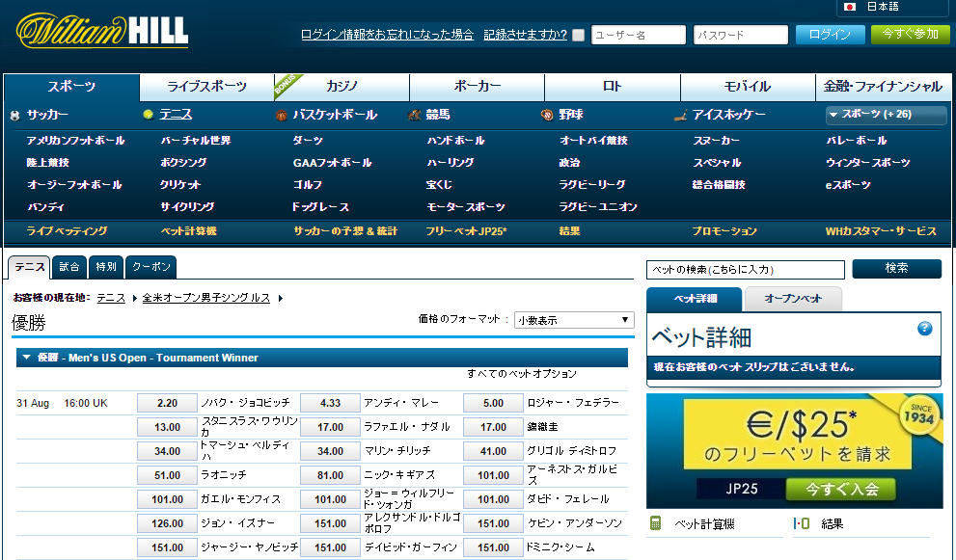The height and width of the screenshot is (560, 956).
Task: Click the William Hill logo
Action: [102, 31]
